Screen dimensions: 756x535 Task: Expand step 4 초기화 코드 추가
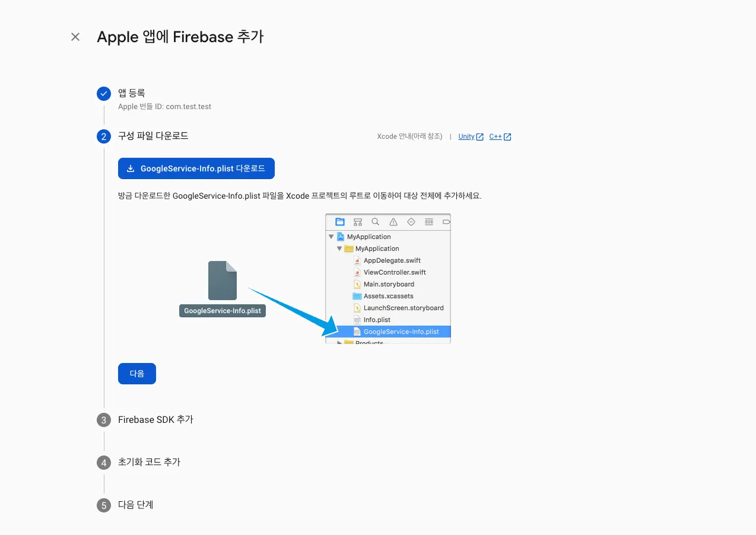pos(149,462)
